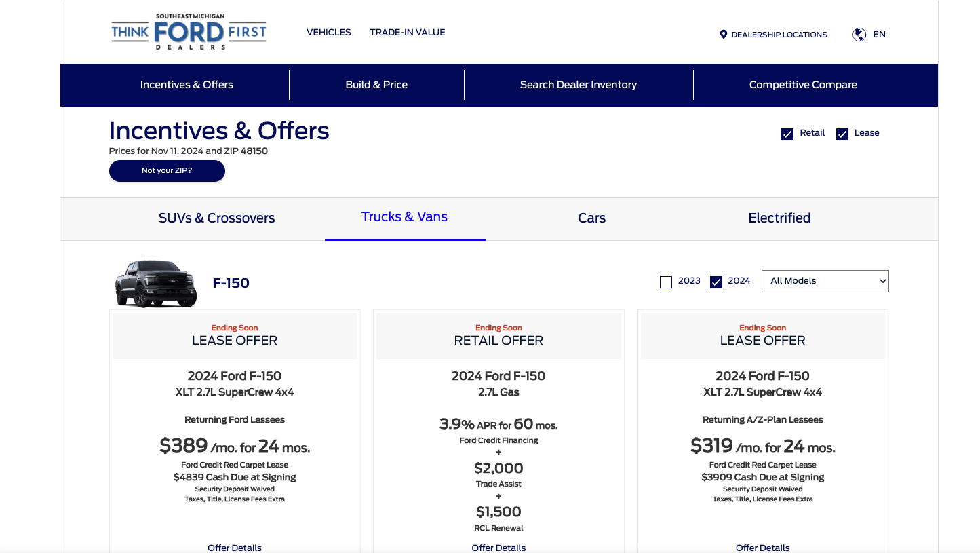Viewport: 980px width, 553px height.
Task: Open Offer Details for retail offer
Action: [x=498, y=548]
